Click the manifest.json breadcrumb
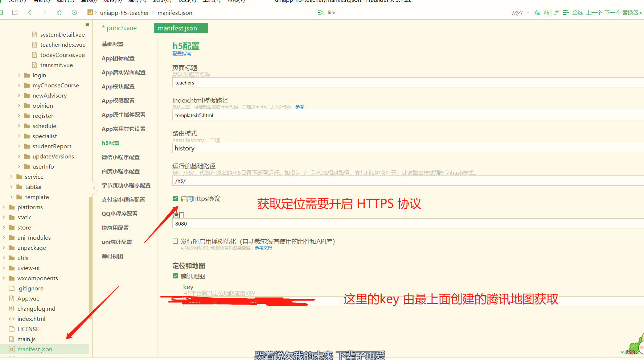This screenshot has height=360, width=644. coord(175,13)
